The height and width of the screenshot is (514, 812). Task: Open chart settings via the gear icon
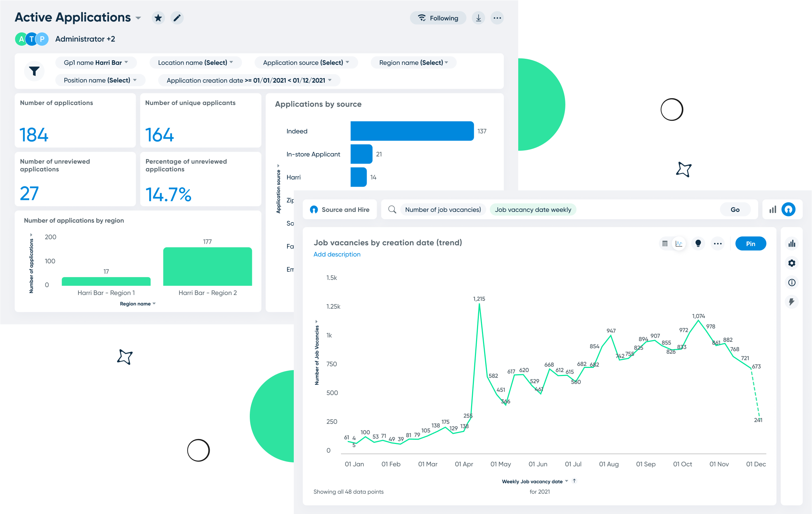point(792,263)
